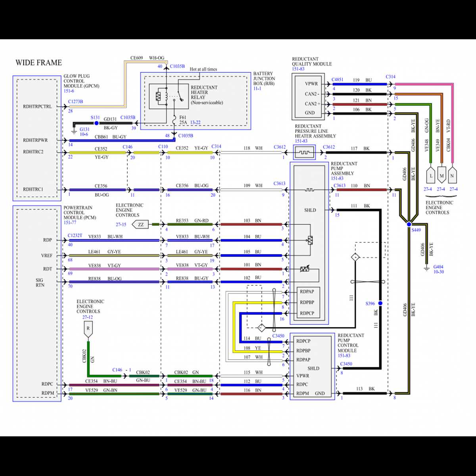Click the 118 WH wire label
The image size is (476, 476).
click(253, 148)
